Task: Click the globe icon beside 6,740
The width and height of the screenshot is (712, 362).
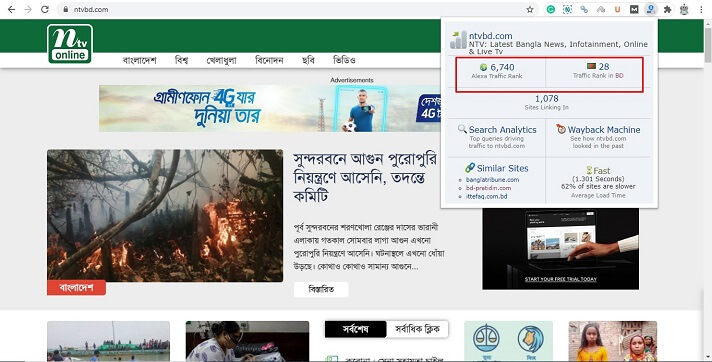Action: [x=483, y=67]
